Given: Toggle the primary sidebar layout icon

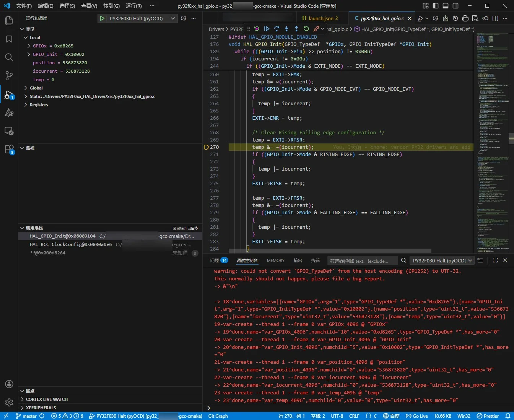Looking at the screenshot, I should click(x=436, y=6).
